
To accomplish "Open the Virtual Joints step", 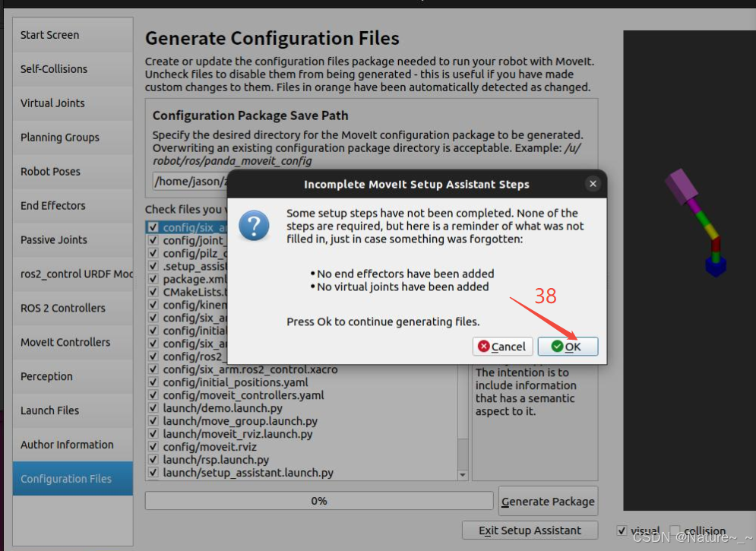I will click(73, 103).
